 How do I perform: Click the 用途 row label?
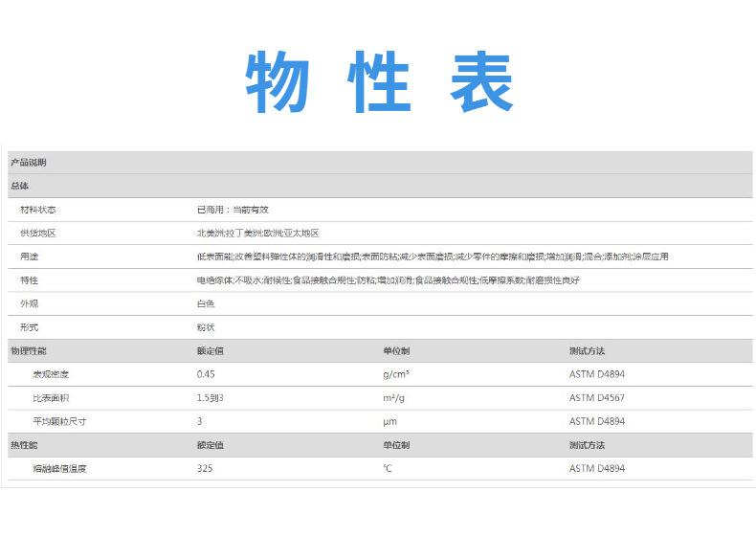pyautogui.click(x=29, y=257)
